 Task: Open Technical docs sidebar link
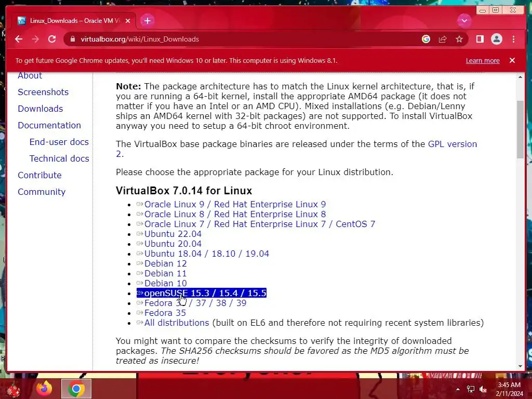point(59,158)
